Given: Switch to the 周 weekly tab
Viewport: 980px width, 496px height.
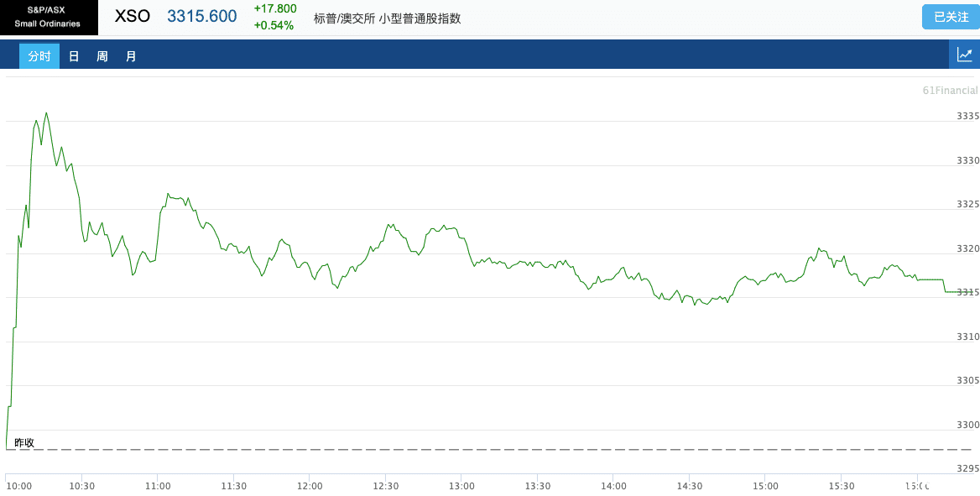Looking at the screenshot, I should pos(102,56).
